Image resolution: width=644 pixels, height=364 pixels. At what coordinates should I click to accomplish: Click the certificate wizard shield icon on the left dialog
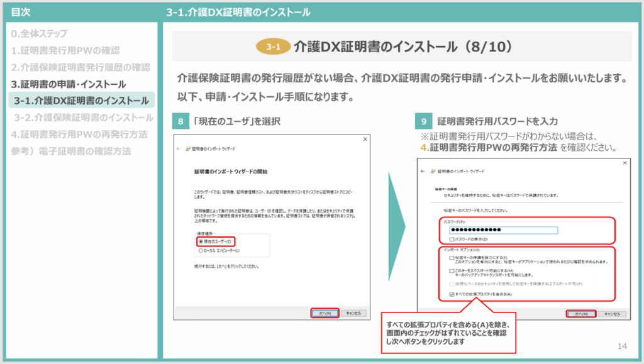[x=189, y=147]
